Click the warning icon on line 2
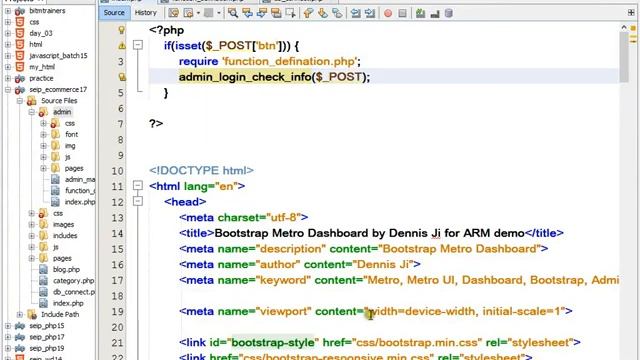This screenshot has height=360, width=640. [x=122, y=46]
